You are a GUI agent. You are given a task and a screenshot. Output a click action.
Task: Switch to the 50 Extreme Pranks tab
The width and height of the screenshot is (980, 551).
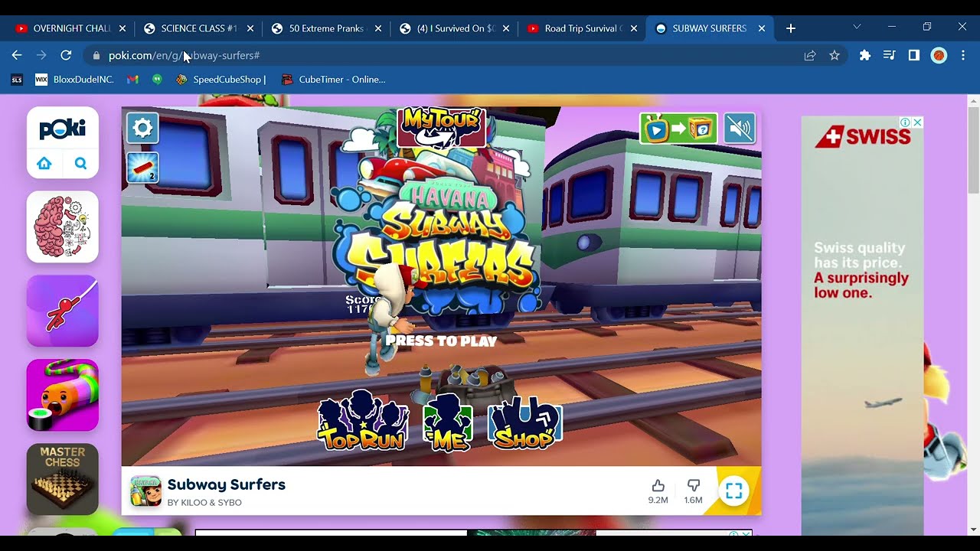(x=325, y=28)
